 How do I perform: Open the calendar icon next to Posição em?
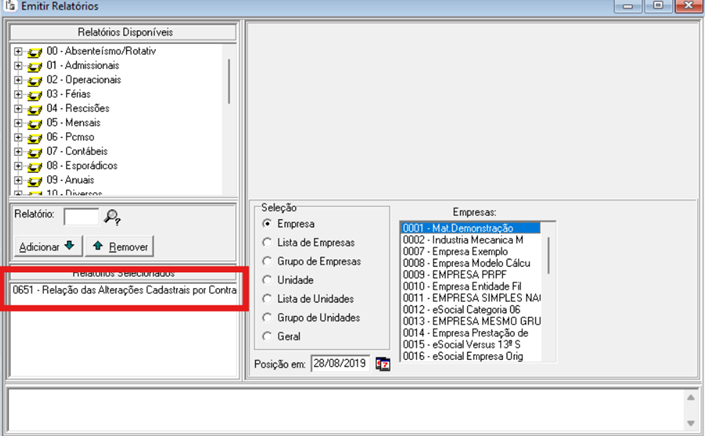[x=382, y=362]
